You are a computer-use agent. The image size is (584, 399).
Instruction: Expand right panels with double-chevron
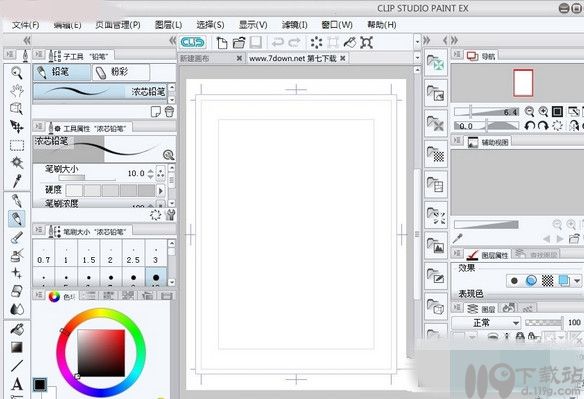click(455, 40)
